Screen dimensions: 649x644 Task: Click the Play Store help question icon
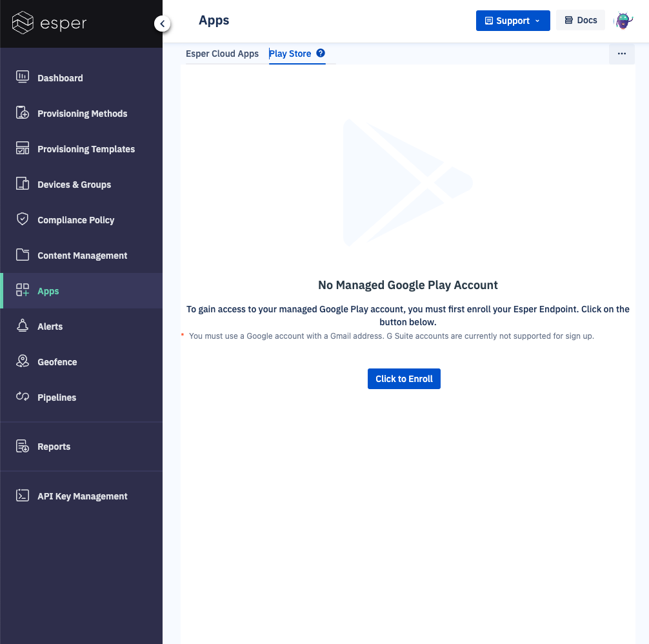click(321, 53)
